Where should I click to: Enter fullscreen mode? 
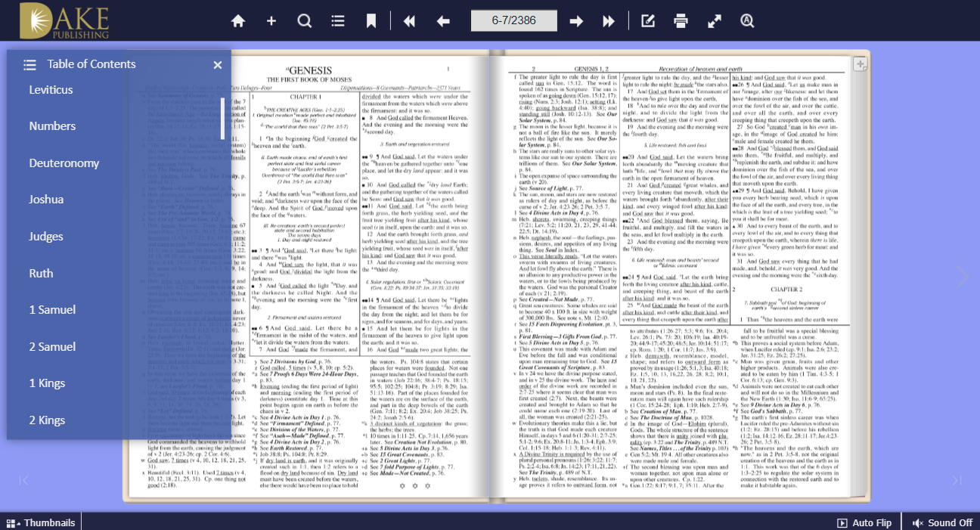tap(715, 21)
